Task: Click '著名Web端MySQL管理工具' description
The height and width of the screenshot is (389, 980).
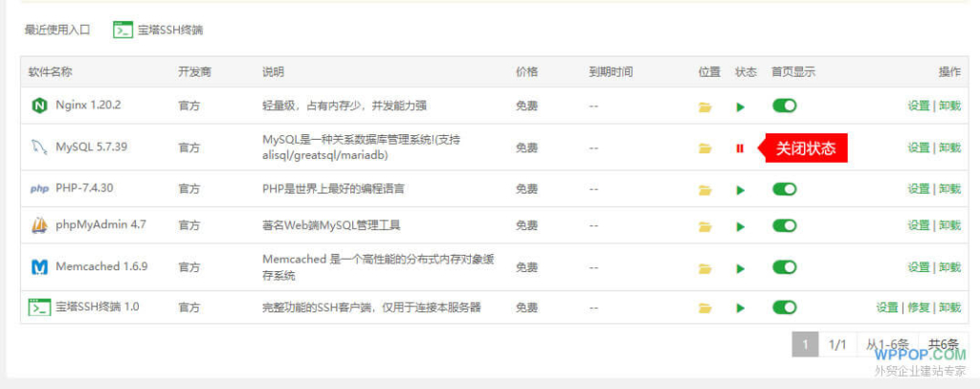Action: pyautogui.click(x=331, y=225)
